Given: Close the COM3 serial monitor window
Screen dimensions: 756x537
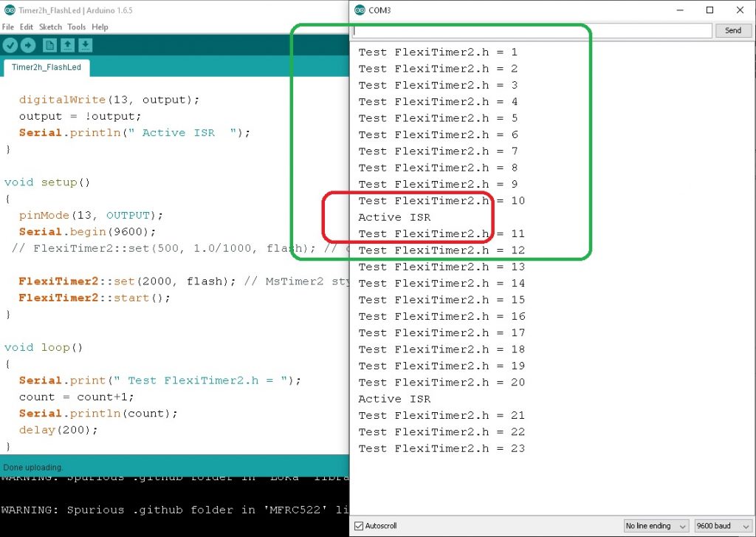Looking at the screenshot, I should pyautogui.click(x=740, y=10).
